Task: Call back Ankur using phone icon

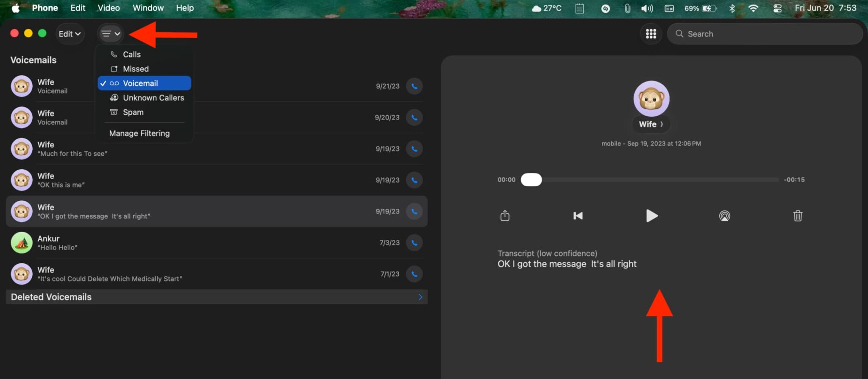Action: click(x=414, y=243)
